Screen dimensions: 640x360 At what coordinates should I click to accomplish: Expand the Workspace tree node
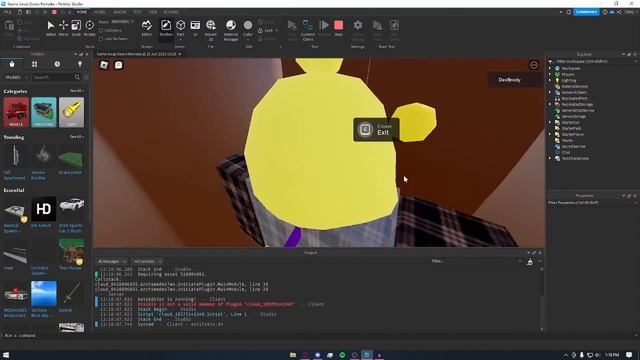[550, 69]
